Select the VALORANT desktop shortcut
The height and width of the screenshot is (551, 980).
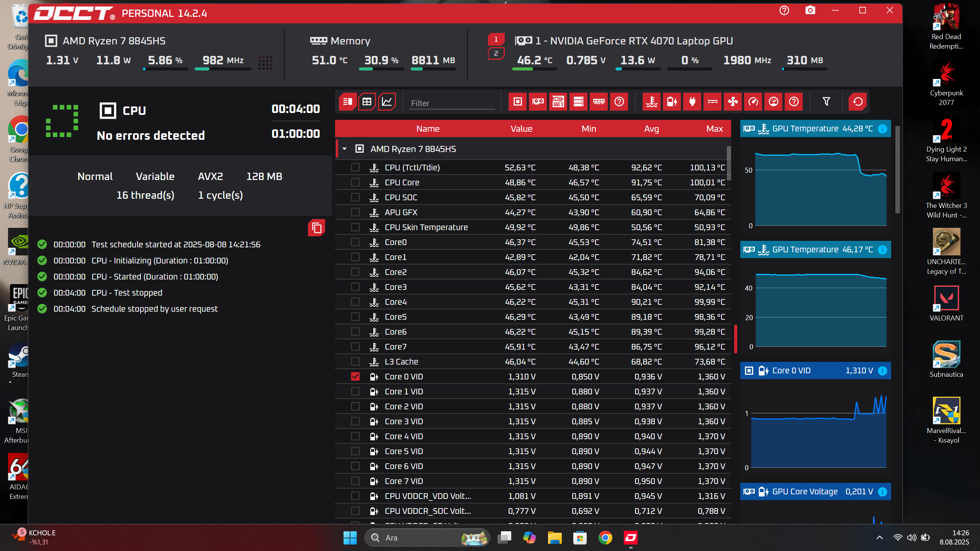coord(946,303)
